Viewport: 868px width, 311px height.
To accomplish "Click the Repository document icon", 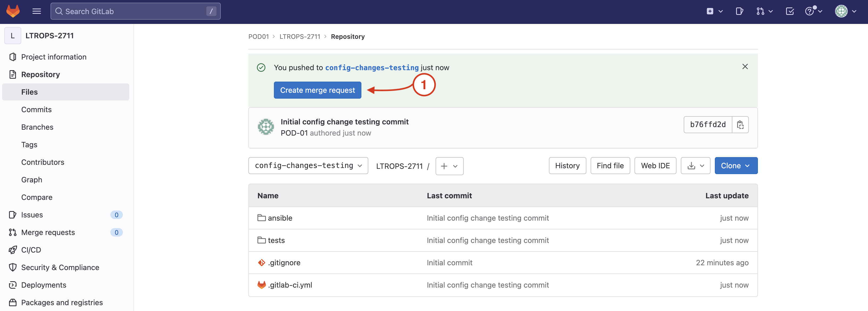I will click(x=13, y=74).
